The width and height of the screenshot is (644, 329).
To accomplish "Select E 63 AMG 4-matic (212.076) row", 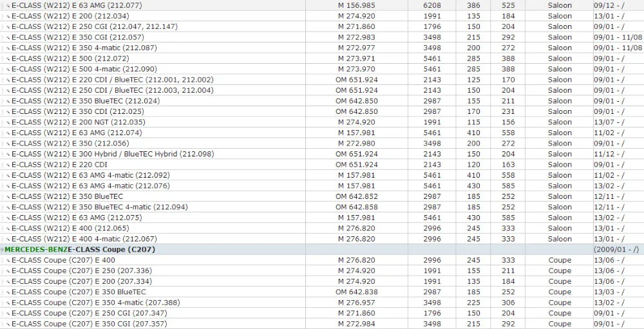I will tap(90, 186).
